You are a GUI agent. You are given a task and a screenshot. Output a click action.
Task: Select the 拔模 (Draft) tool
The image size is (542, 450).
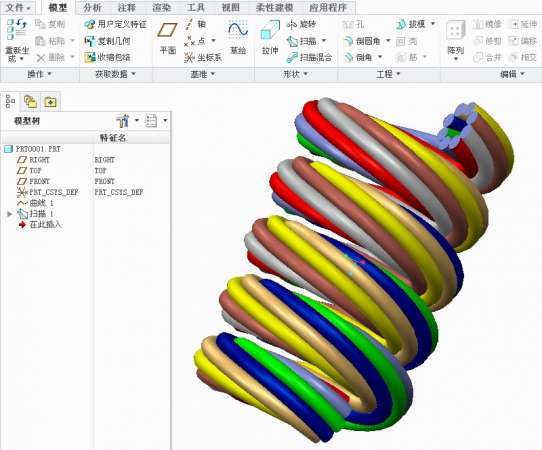410,24
